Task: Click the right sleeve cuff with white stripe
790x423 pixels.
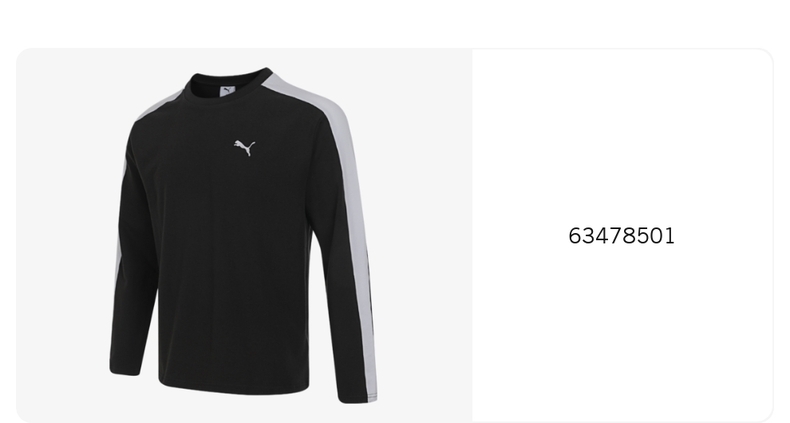Action: tap(357, 394)
